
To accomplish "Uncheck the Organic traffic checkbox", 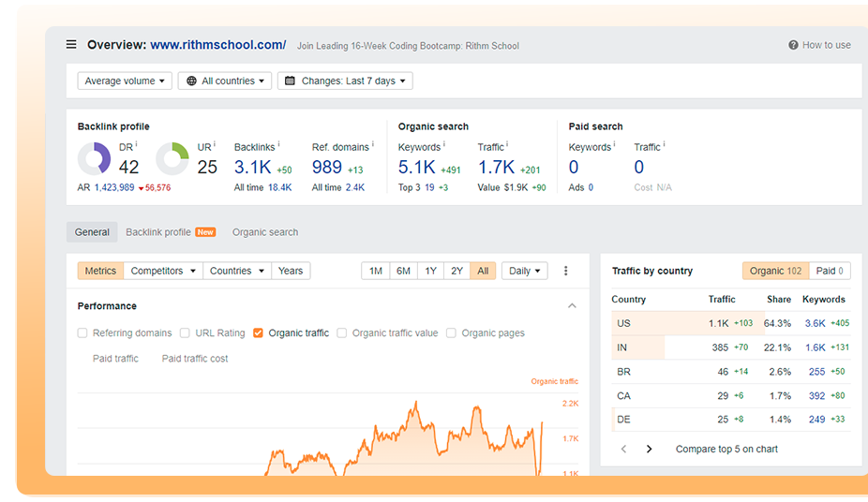I will tap(258, 332).
